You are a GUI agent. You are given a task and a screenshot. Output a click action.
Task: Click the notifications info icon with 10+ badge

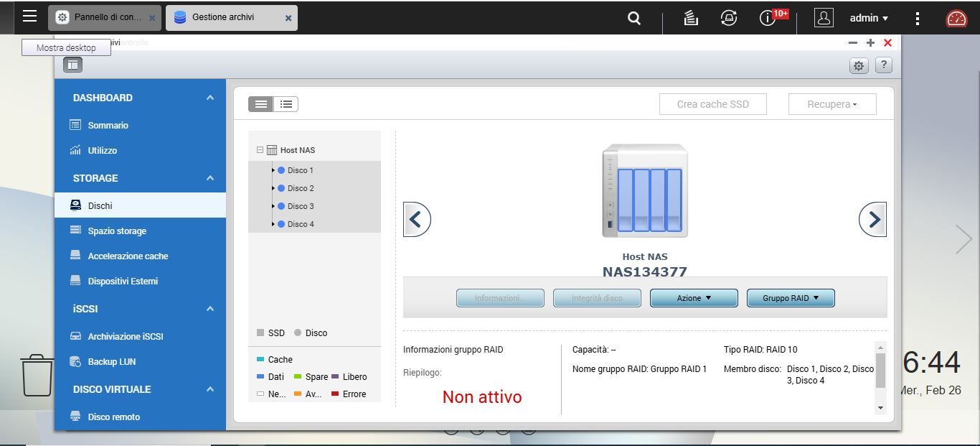click(x=768, y=18)
